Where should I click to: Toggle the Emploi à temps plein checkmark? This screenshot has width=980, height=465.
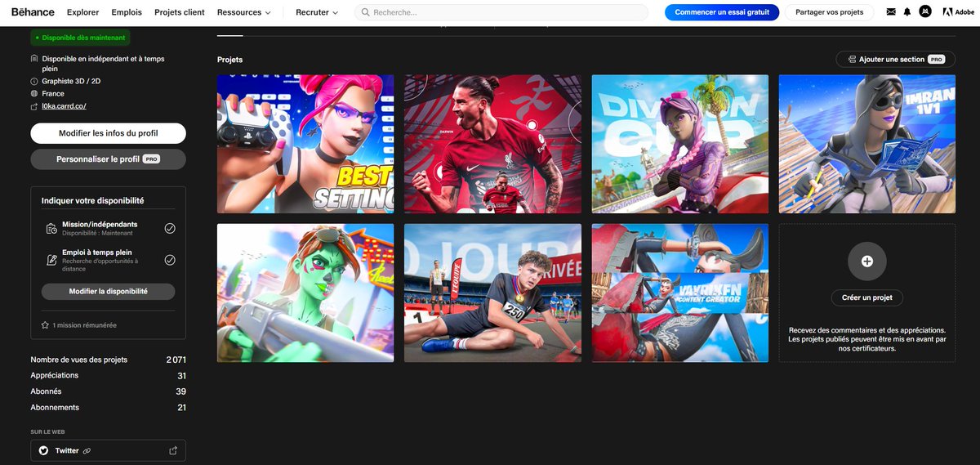pyautogui.click(x=170, y=260)
